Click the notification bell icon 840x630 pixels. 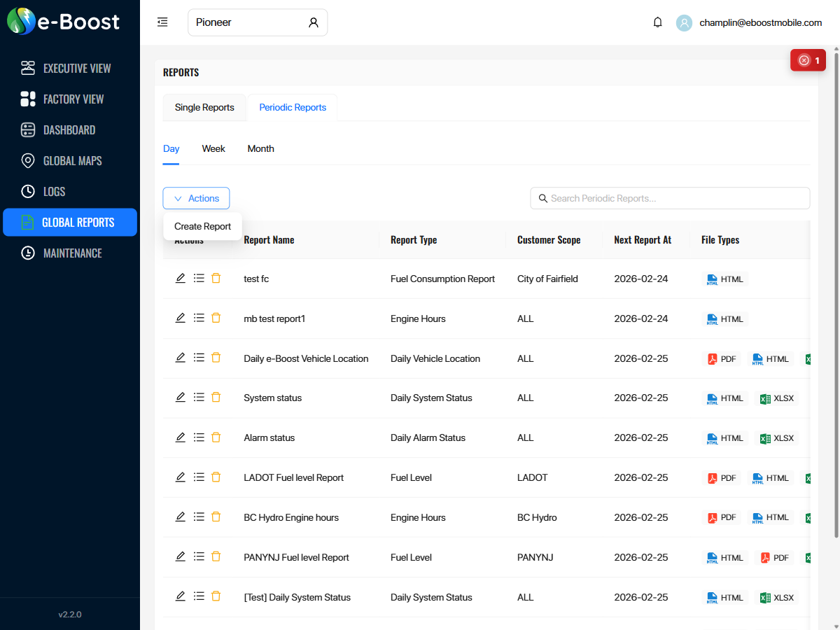point(657,22)
